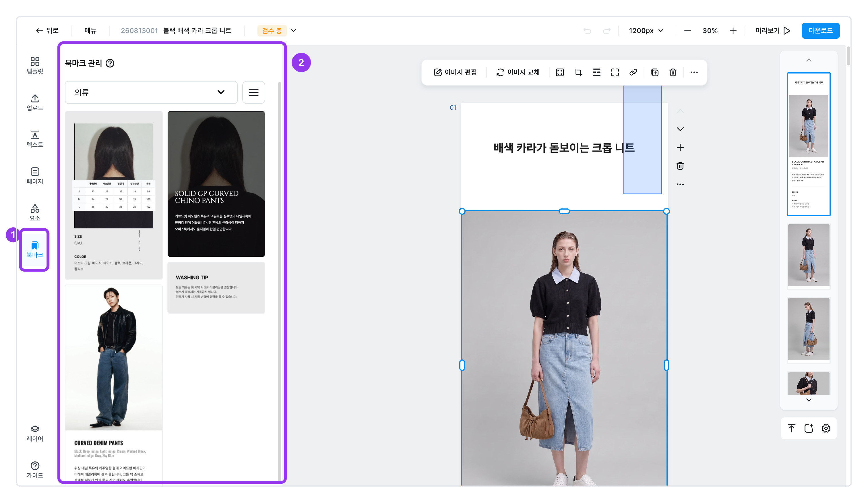
Task: Click the 다운로드 download button
Action: pos(820,31)
